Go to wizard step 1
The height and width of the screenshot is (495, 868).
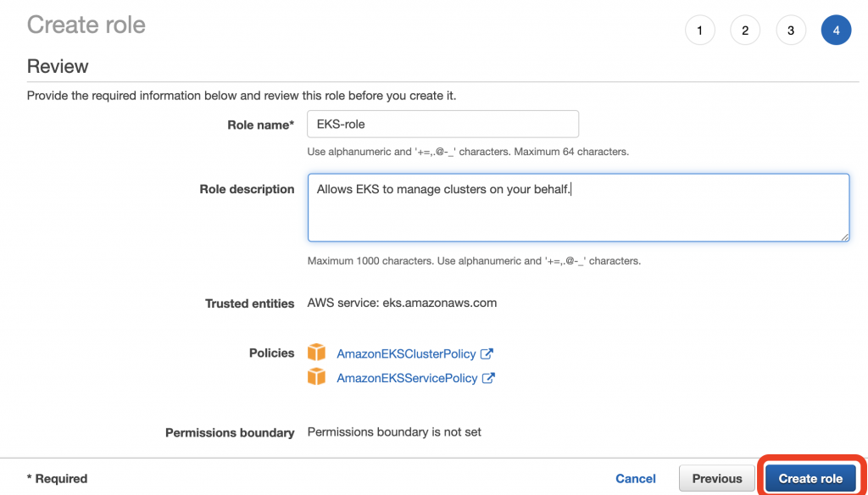[699, 31]
